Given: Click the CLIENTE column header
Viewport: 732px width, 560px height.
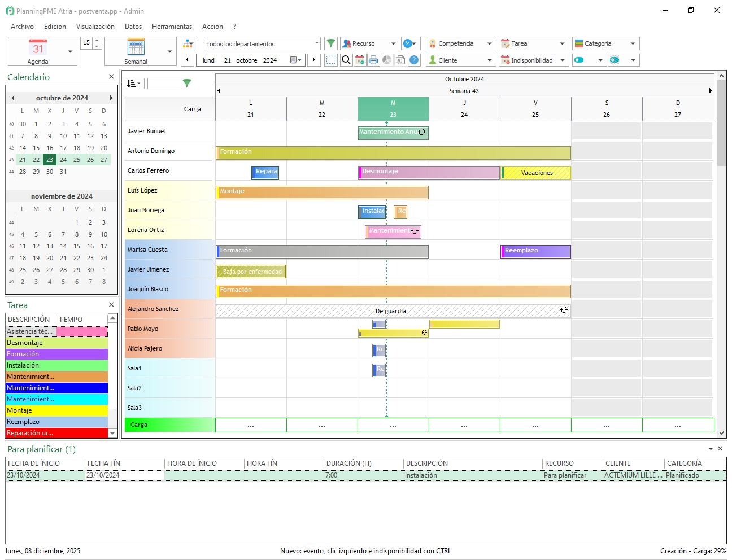Looking at the screenshot, I should tap(633, 463).
